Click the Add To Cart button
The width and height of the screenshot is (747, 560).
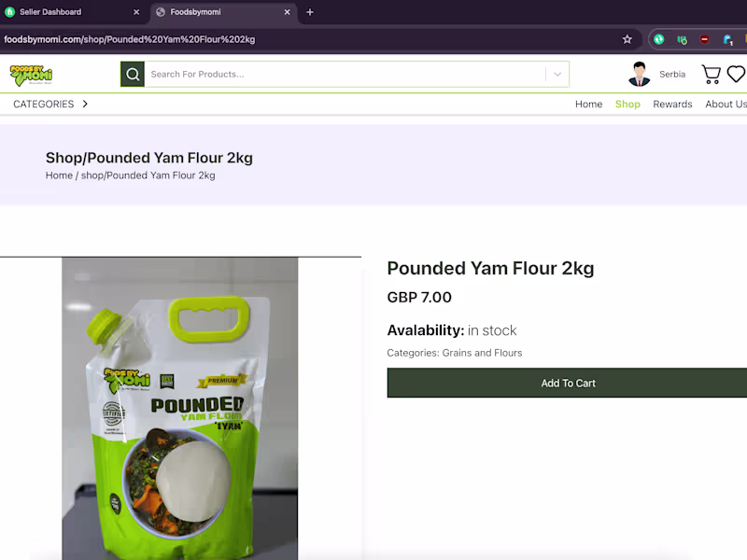click(567, 383)
